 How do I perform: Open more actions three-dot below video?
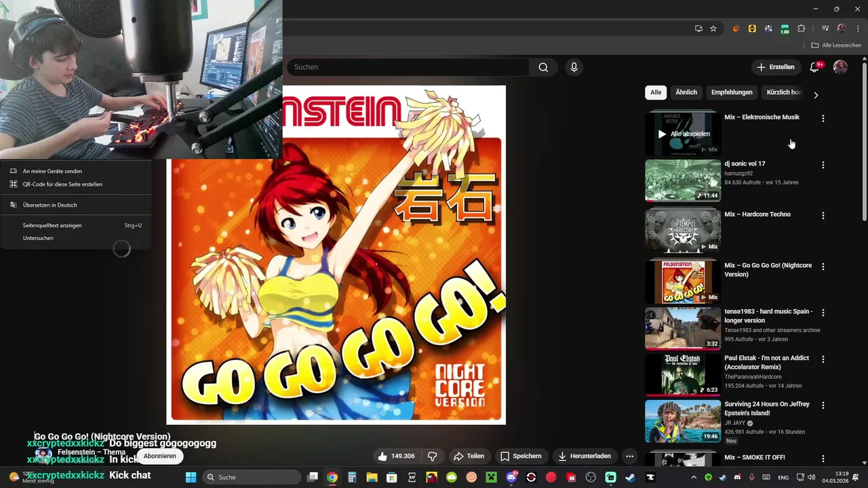(629, 456)
